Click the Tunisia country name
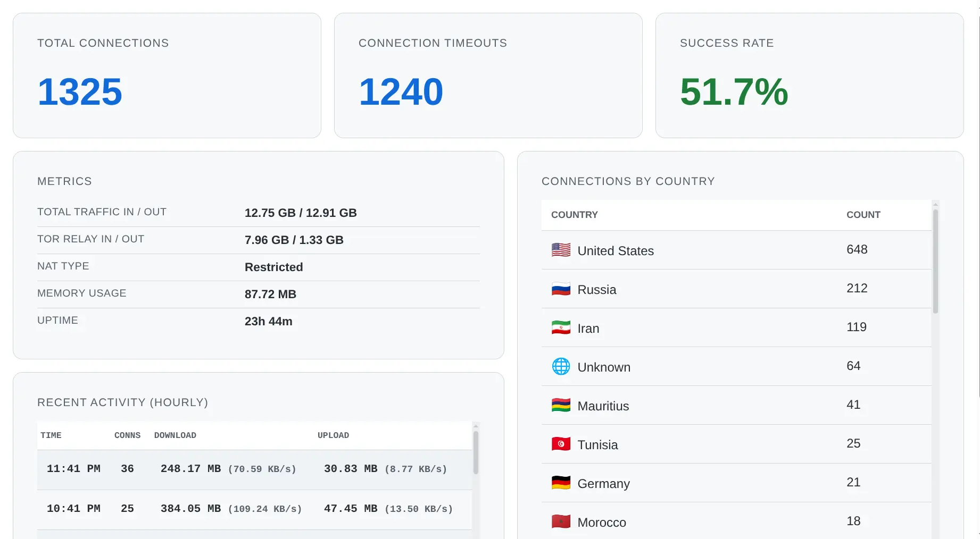 (x=597, y=445)
